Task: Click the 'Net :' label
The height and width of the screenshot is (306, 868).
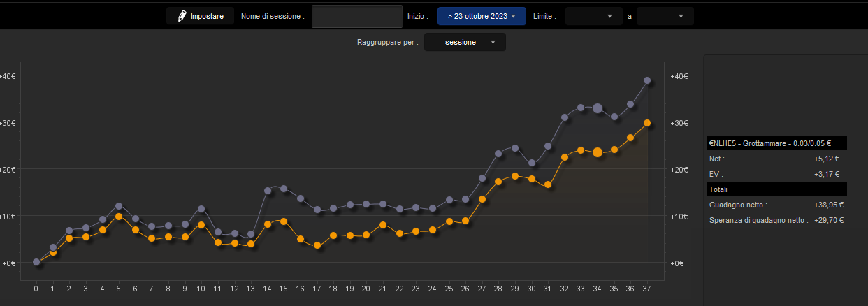Action: click(x=718, y=159)
